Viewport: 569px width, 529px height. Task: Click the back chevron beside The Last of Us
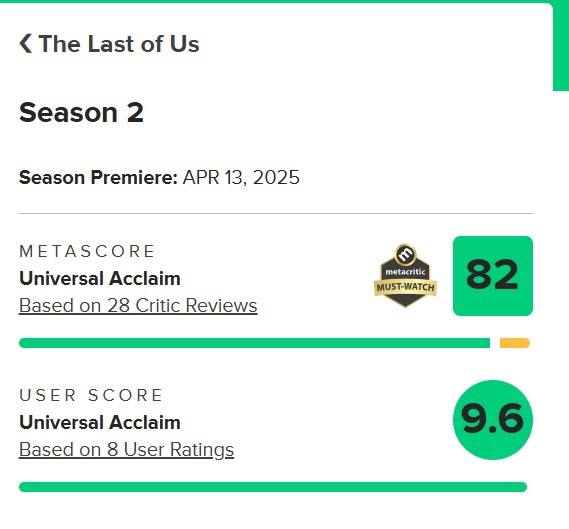pos(25,44)
